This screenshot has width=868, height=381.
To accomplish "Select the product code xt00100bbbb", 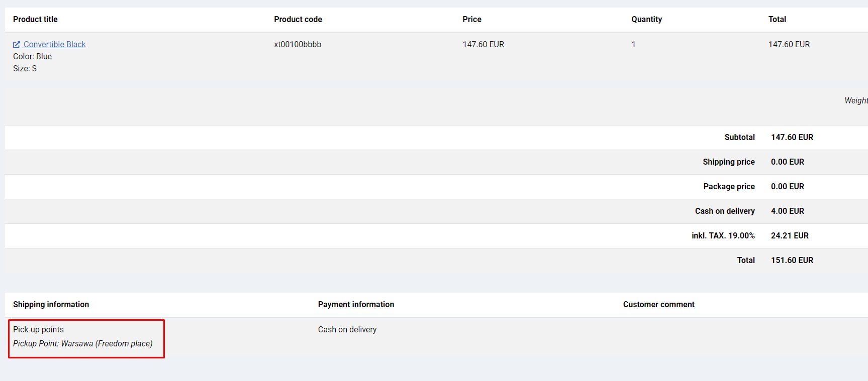I will pyautogui.click(x=298, y=45).
